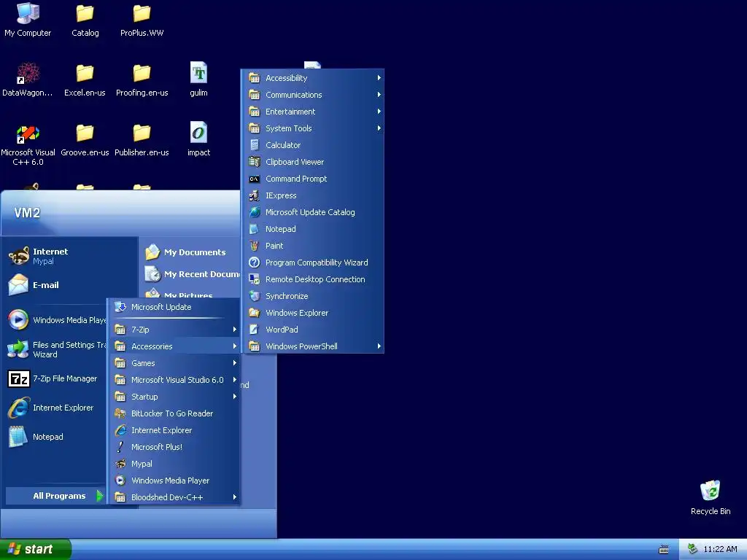The height and width of the screenshot is (560, 747).
Task: Launch IExpress from Accessories
Action: tap(312, 195)
